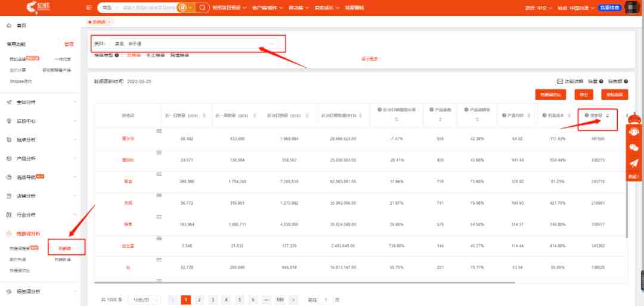This screenshot has height=306, width=644.
Task: Select the 本土 option under 类目类型
Action: click(155, 55)
